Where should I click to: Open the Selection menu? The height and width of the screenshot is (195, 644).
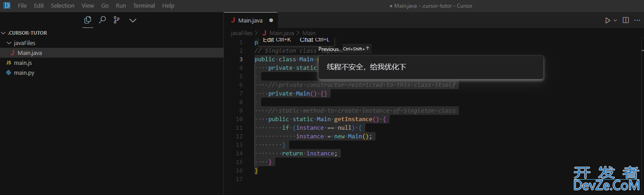click(63, 6)
